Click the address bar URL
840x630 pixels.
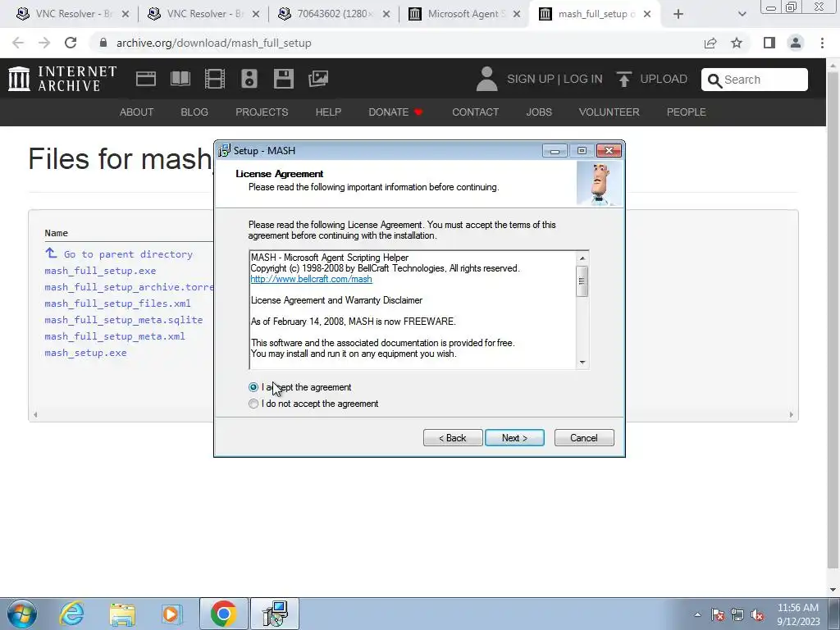pos(214,43)
